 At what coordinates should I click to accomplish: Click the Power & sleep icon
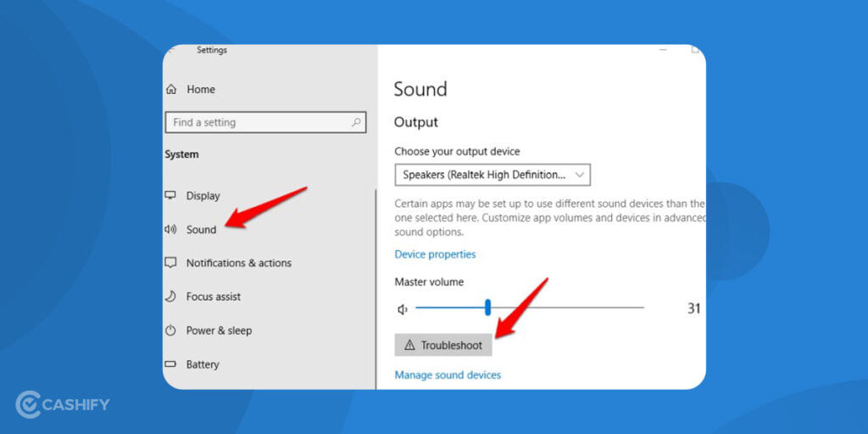click(x=170, y=331)
